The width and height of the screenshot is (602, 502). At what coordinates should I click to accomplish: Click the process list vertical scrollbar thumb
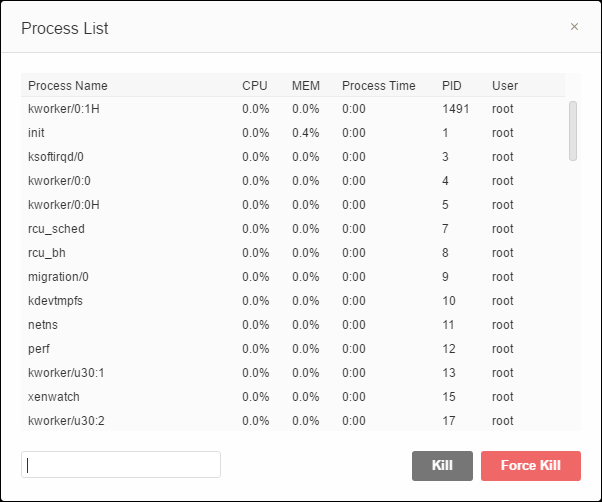[x=573, y=130]
